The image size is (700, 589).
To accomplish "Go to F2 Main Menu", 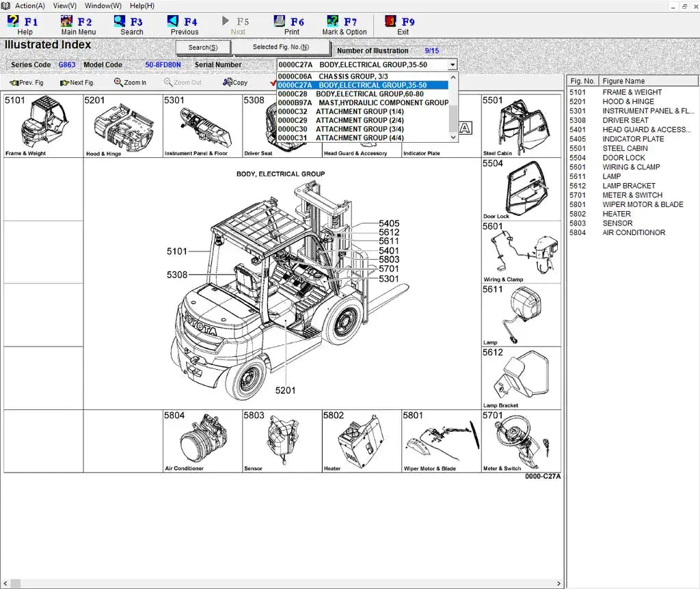I will pos(77,25).
